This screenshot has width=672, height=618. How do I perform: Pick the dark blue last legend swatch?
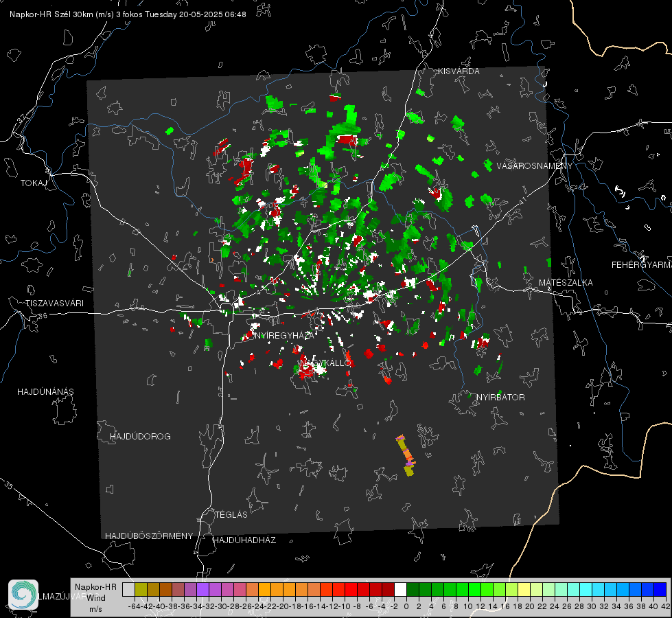[x=660, y=589]
